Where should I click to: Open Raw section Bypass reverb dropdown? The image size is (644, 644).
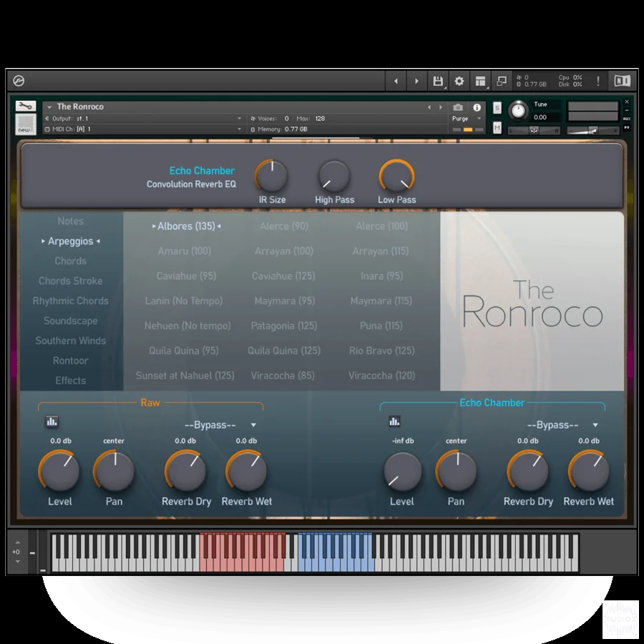point(220,424)
